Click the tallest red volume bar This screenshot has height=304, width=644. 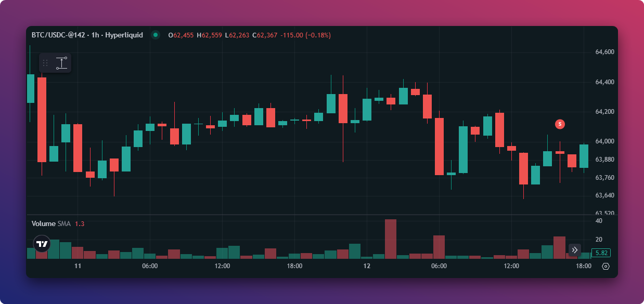(x=391, y=239)
